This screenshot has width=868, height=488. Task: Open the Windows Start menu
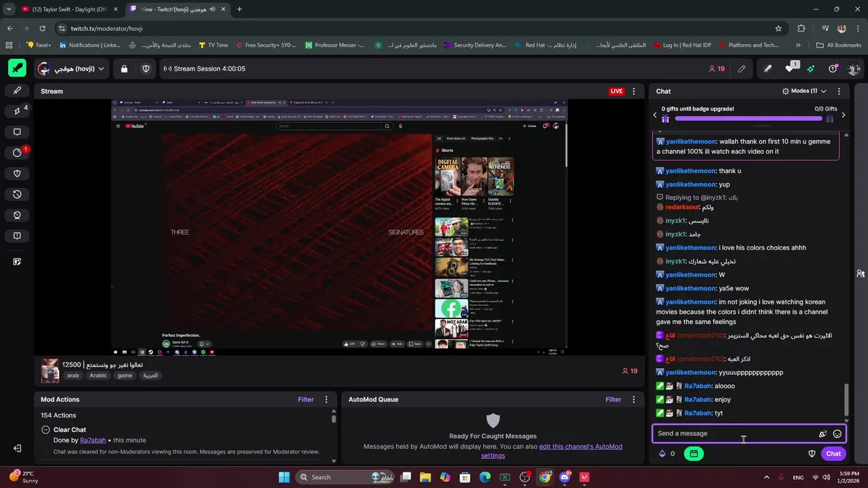pyautogui.click(x=284, y=477)
